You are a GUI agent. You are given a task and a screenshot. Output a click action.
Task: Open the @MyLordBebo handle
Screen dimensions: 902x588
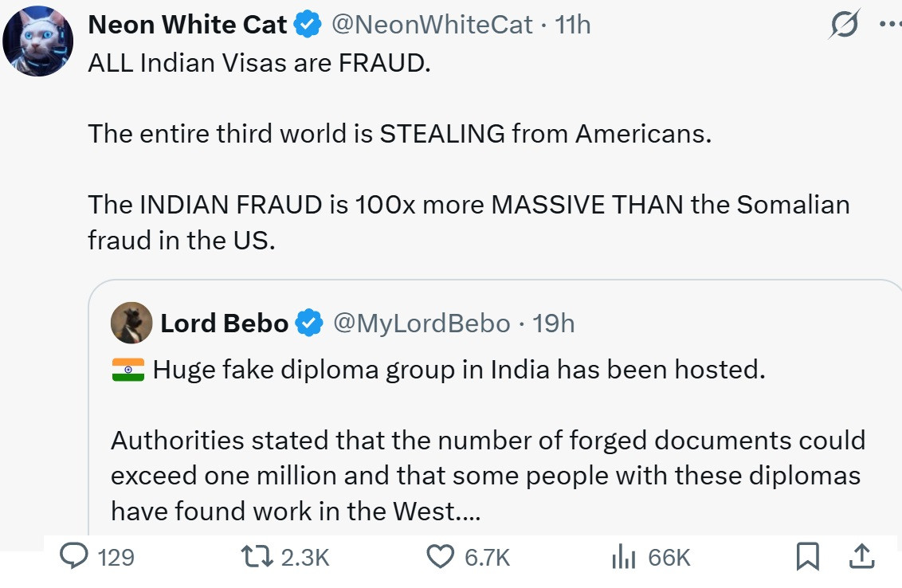pyautogui.click(x=421, y=323)
